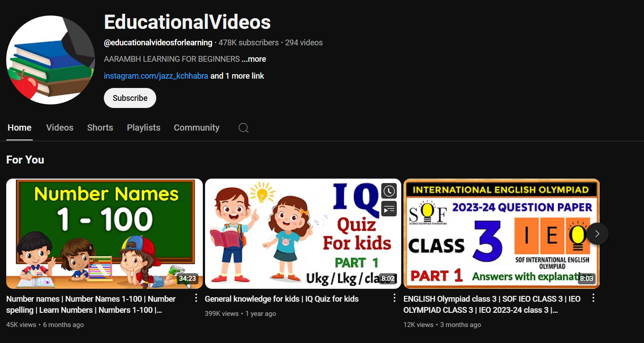Play the IQ Quiz For kids thumbnail
This screenshot has width=644, height=343.
coord(303,234)
